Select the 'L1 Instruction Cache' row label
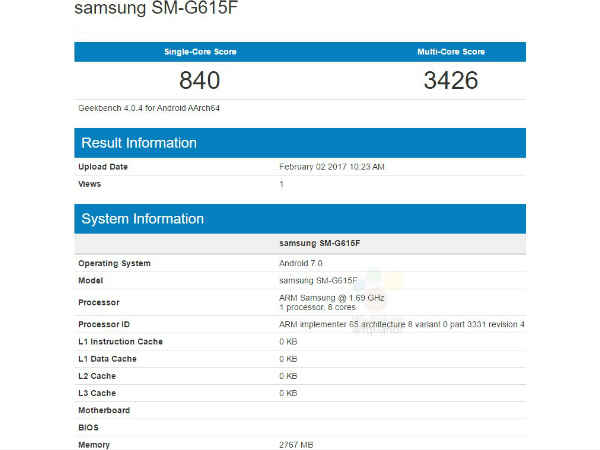 click(x=121, y=341)
